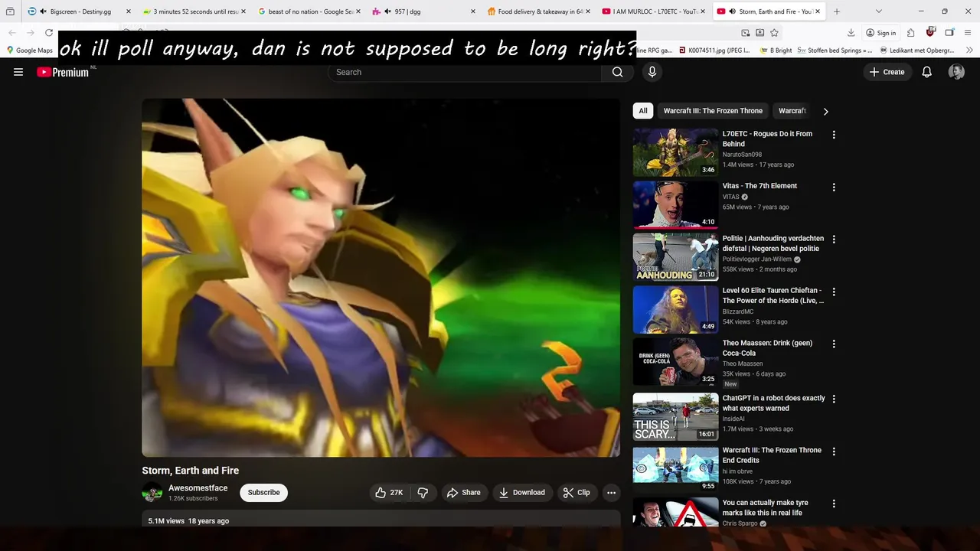The width and height of the screenshot is (980, 551).
Task: List all tabs with the dropdown arrow
Action: click(x=878, y=11)
